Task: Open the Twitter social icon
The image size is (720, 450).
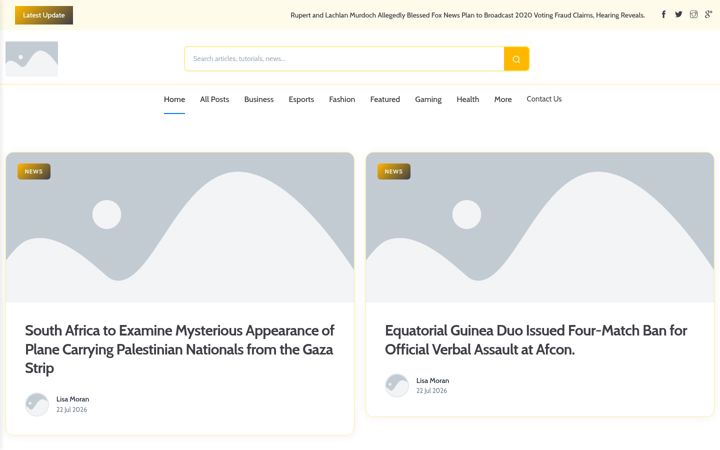Action: coord(678,15)
